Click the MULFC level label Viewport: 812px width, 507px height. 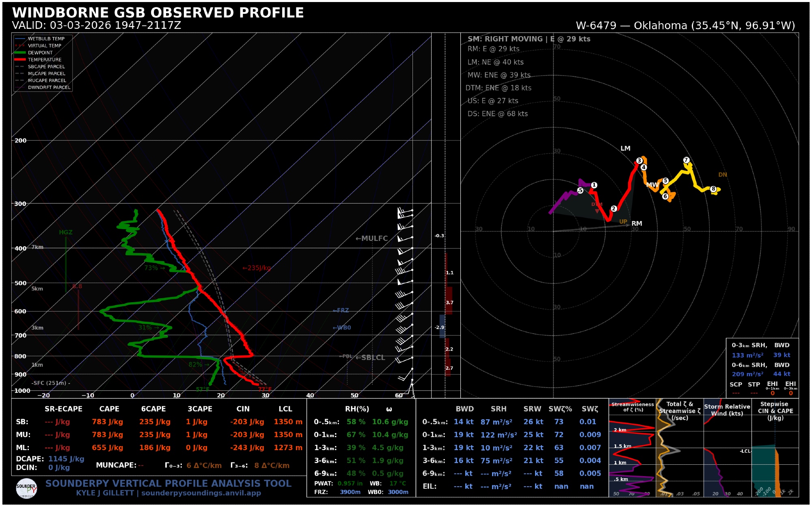click(374, 238)
